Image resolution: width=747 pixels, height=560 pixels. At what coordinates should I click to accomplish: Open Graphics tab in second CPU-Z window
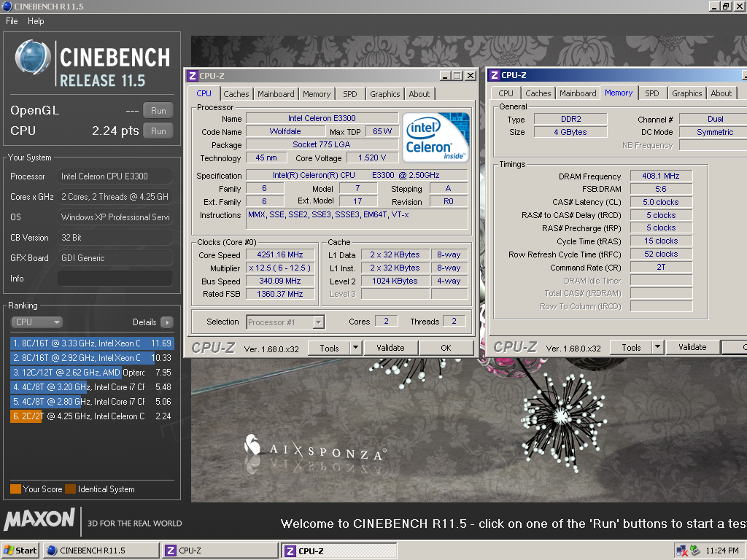tap(687, 93)
